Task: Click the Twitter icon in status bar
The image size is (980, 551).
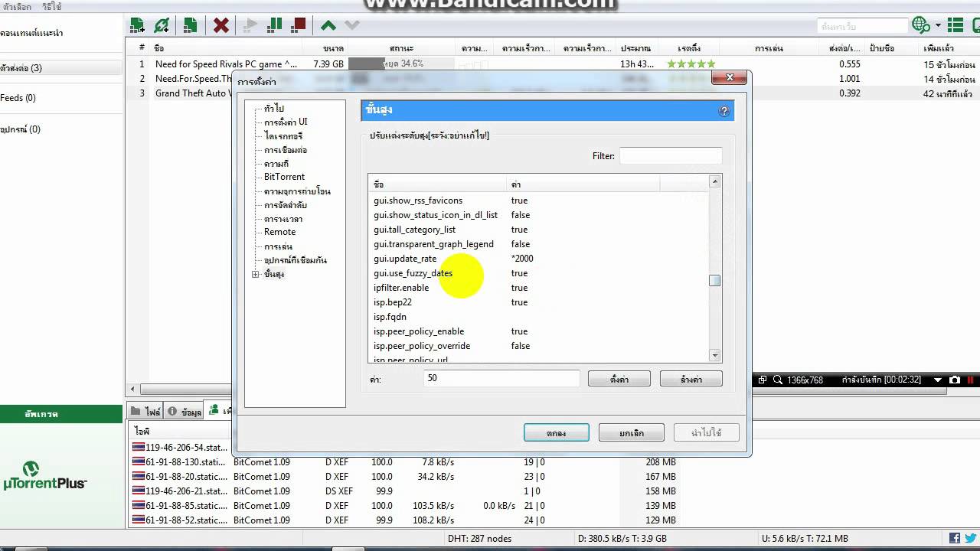Action: click(x=969, y=538)
